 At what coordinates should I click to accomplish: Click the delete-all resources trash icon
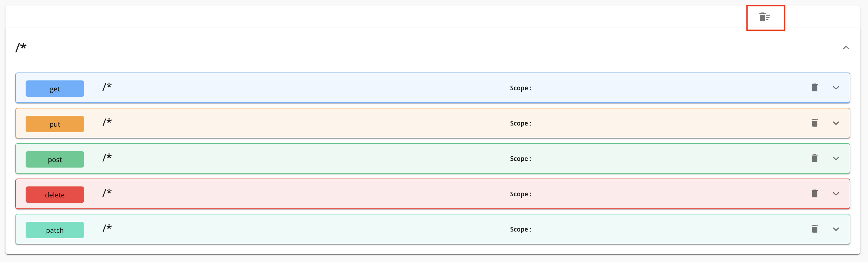tap(765, 17)
